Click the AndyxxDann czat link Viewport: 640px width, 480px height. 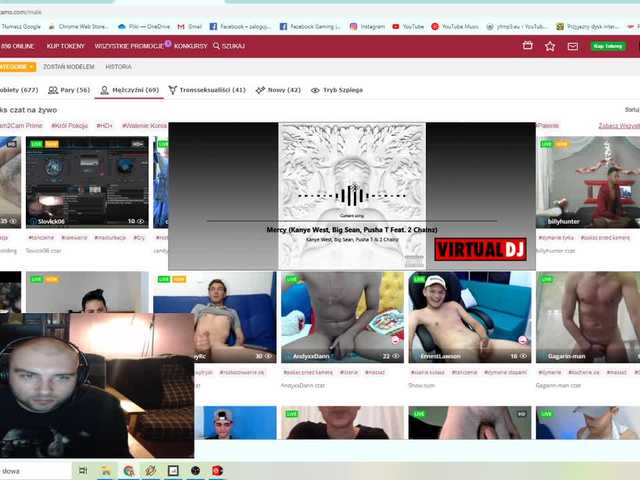point(302,385)
